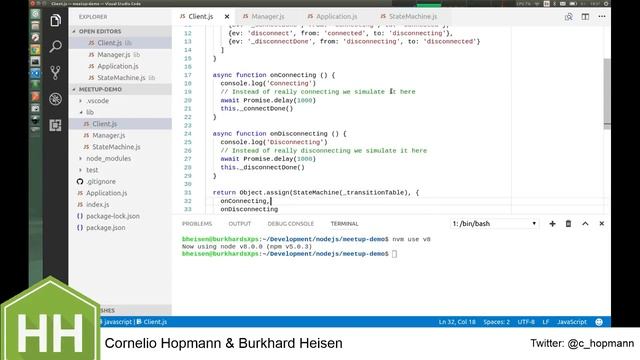Open the Search view in activity bar
The height and width of the screenshot is (360, 640).
(56, 47)
